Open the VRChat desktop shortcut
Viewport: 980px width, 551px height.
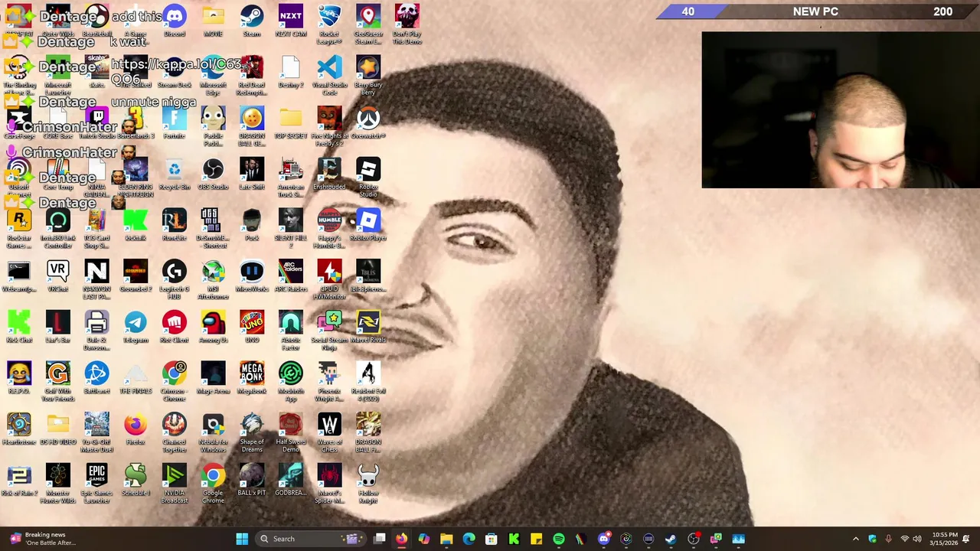pyautogui.click(x=57, y=275)
